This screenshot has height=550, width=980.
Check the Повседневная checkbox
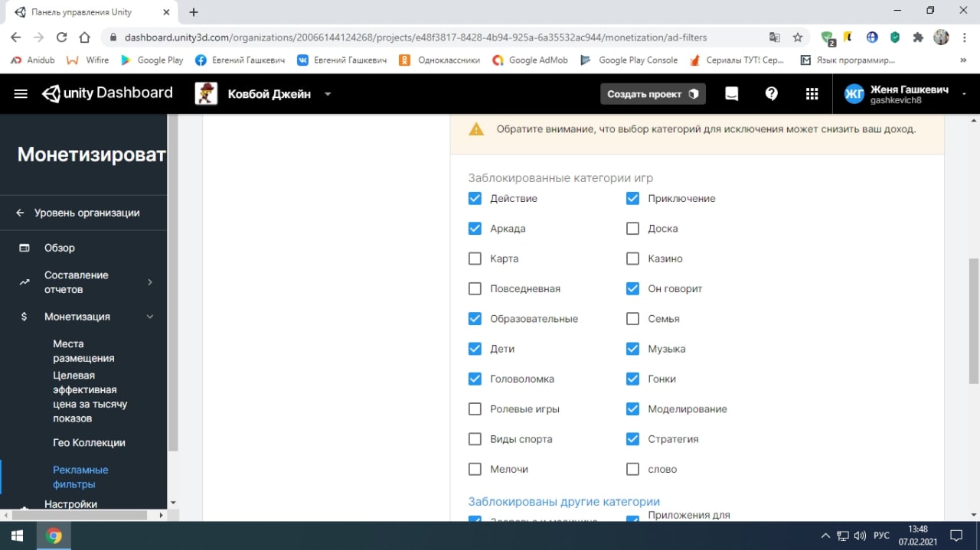[x=475, y=288]
